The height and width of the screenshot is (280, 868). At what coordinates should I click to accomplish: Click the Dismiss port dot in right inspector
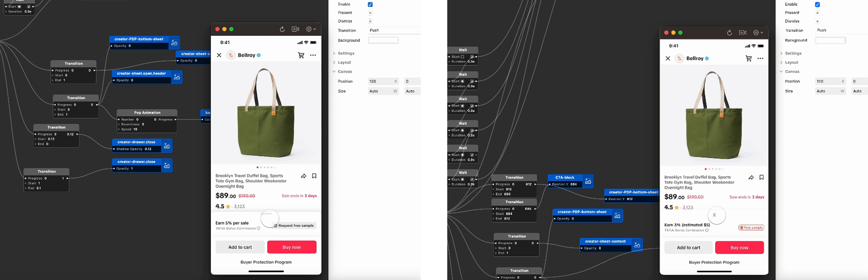pyautogui.click(x=817, y=21)
